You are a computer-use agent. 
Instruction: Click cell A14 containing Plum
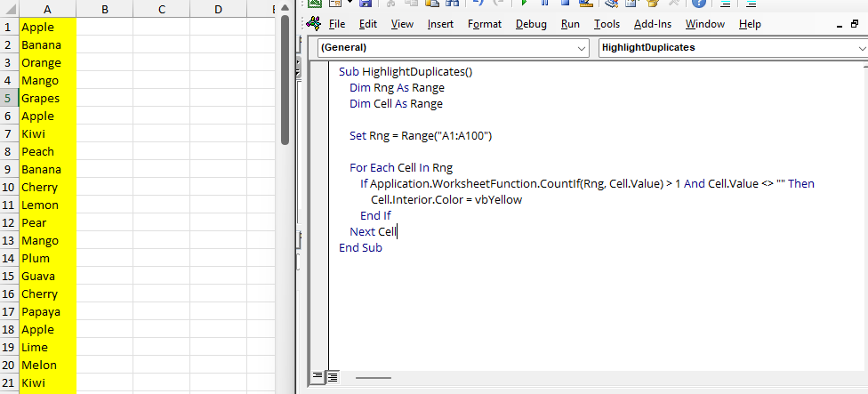click(48, 259)
